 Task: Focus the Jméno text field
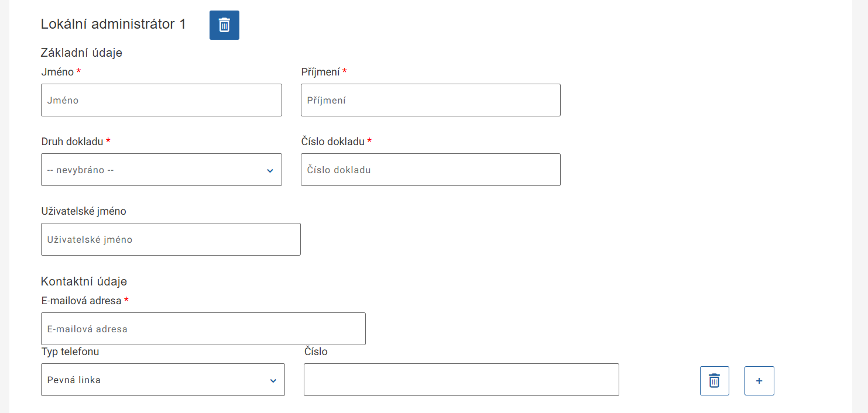tap(162, 100)
